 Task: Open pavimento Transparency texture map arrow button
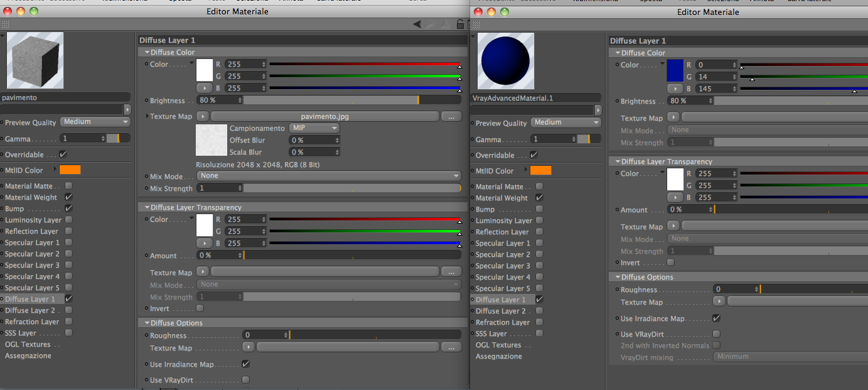(203, 273)
